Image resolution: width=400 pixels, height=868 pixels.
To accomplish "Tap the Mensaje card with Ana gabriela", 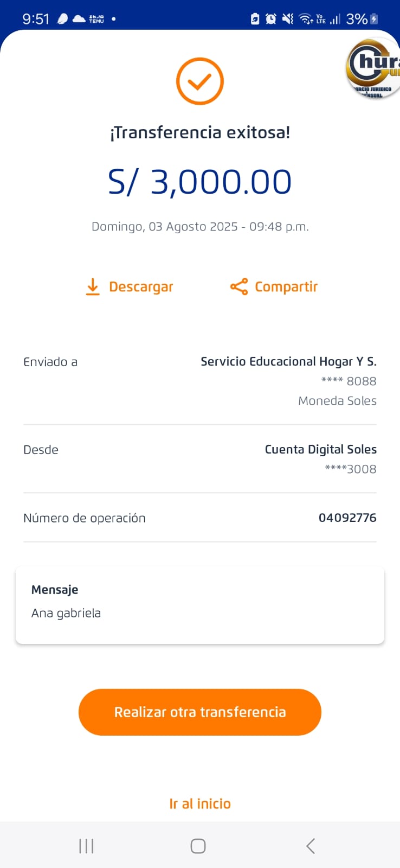I will tap(200, 605).
